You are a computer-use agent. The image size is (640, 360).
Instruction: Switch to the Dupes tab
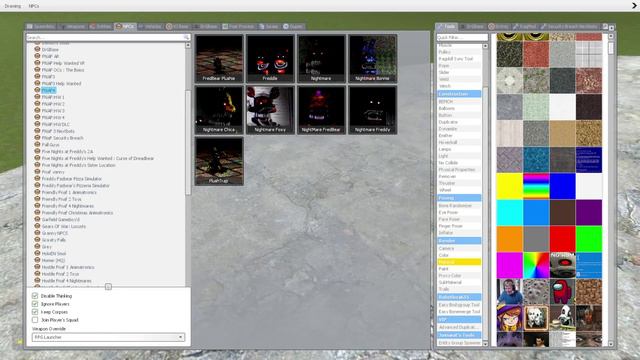[x=293, y=27]
